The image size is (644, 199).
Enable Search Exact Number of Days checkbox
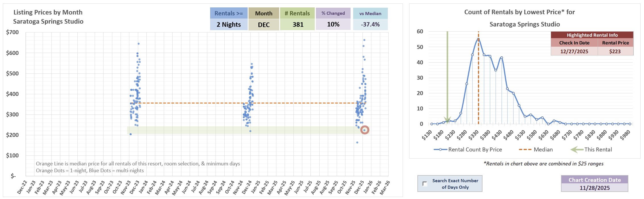(425, 184)
